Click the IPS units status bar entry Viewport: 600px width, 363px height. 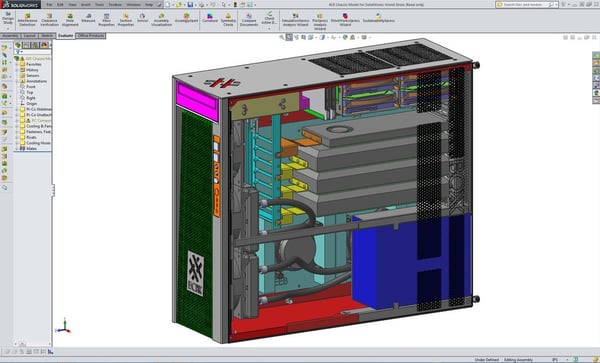(555, 360)
